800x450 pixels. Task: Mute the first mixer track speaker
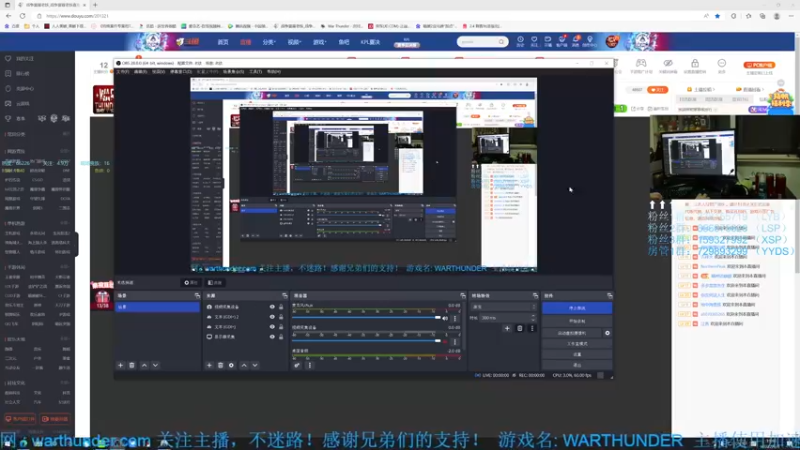tap(445, 318)
